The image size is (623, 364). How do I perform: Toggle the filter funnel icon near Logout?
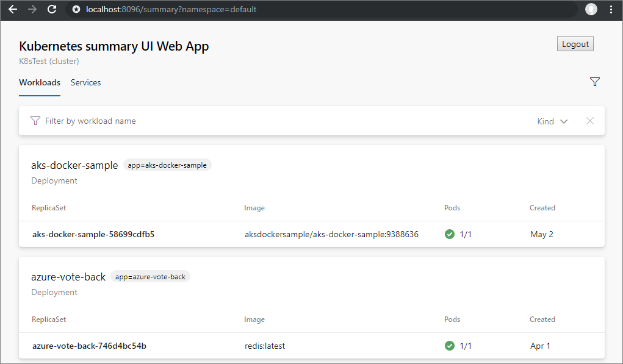click(594, 82)
